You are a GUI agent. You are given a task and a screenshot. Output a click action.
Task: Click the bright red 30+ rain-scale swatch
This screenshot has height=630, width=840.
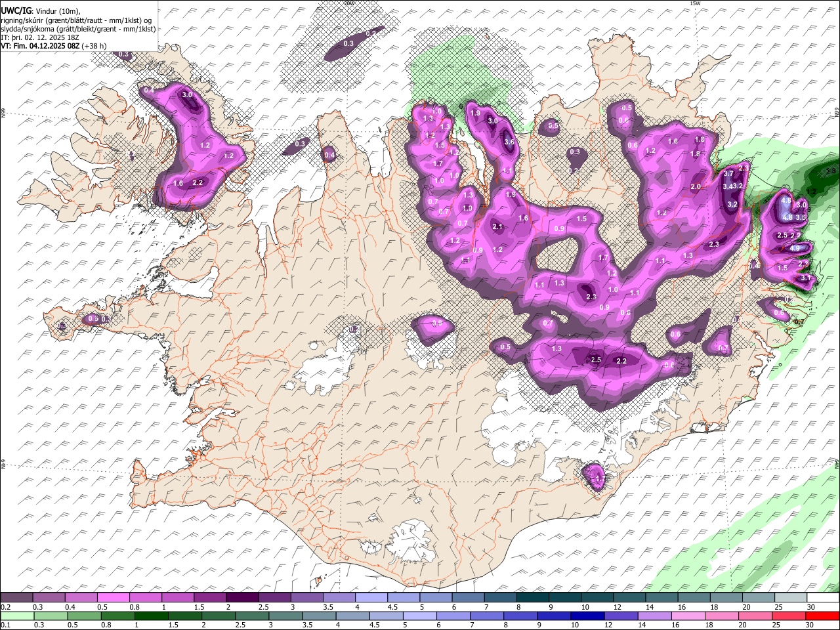823,616
